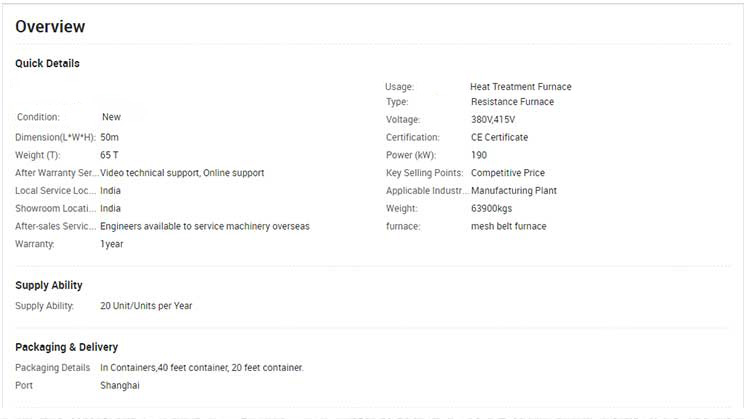Click the Packaging & Delivery heading
This screenshot has width=750, height=419.
[x=66, y=347]
